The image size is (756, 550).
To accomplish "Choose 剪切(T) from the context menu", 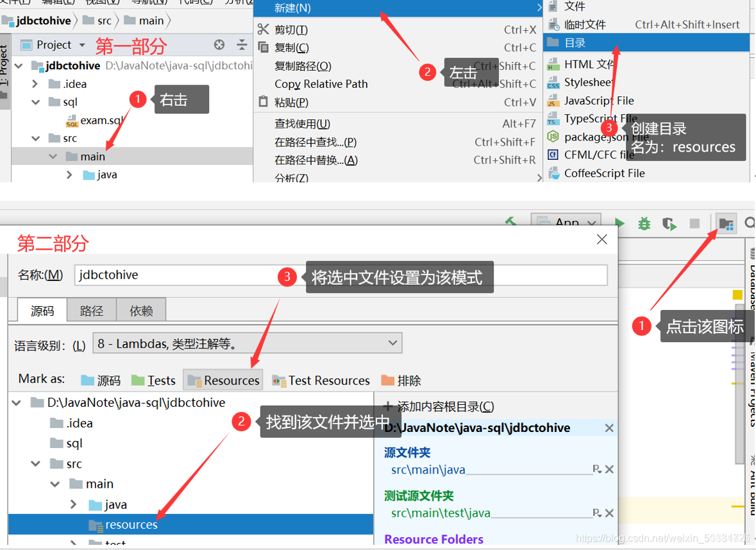I will (398, 30).
